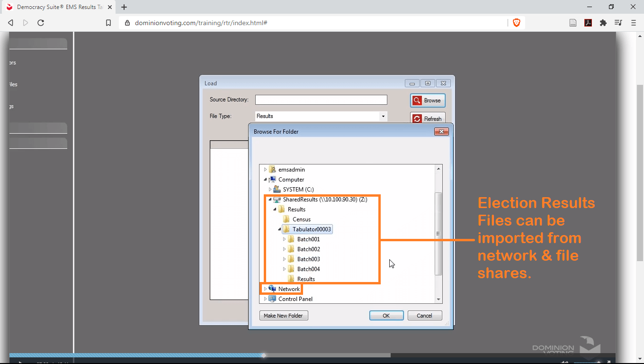This screenshot has height=364, width=644.
Task: Select the Census folder icon
Action: pos(286,219)
